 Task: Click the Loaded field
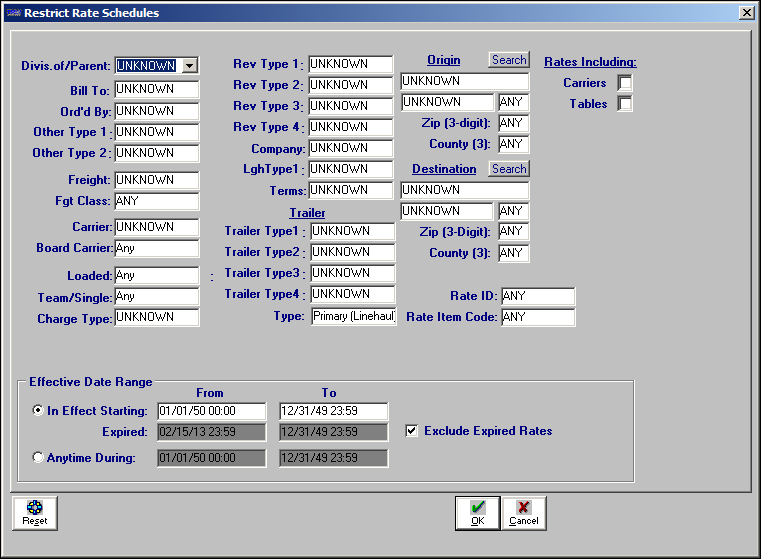pos(157,276)
